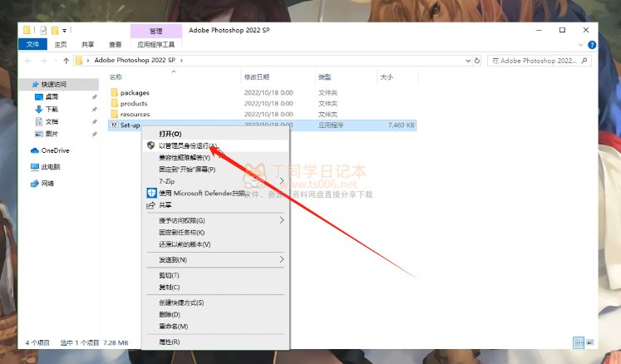Viewport: 621px width, 364px height.
Task: Click the 文档 document icon in sidebar
Action: tap(39, 121)
